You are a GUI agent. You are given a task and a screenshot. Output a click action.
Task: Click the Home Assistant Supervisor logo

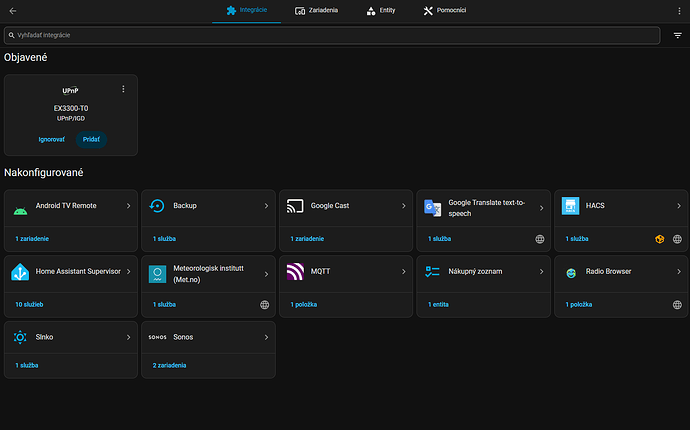coord(20,272)
